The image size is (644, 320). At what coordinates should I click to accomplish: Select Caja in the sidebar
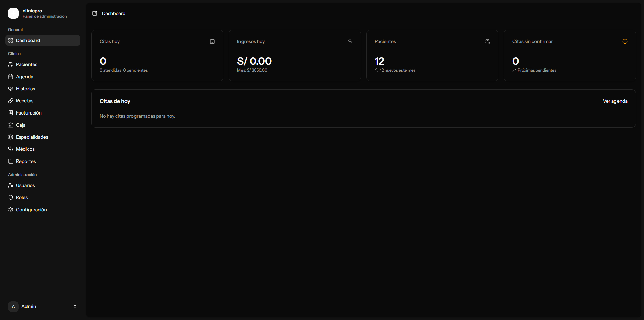(x=43, y=125)
